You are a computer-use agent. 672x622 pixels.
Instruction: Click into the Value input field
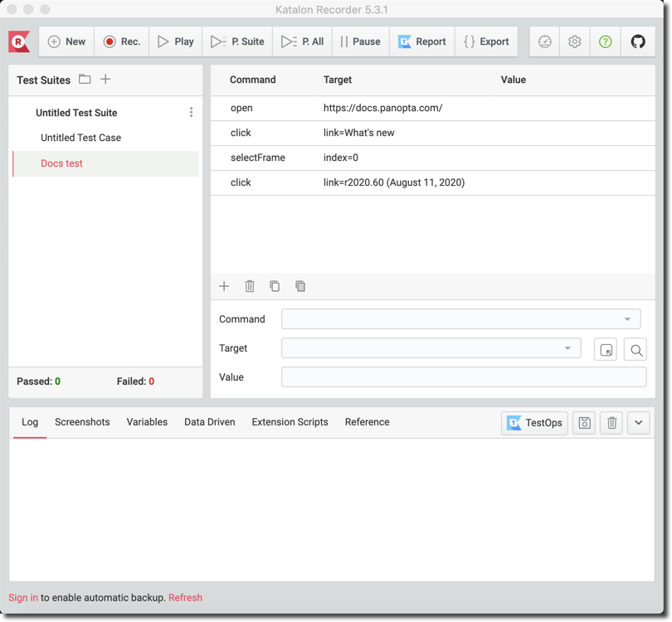pos(464,377)
